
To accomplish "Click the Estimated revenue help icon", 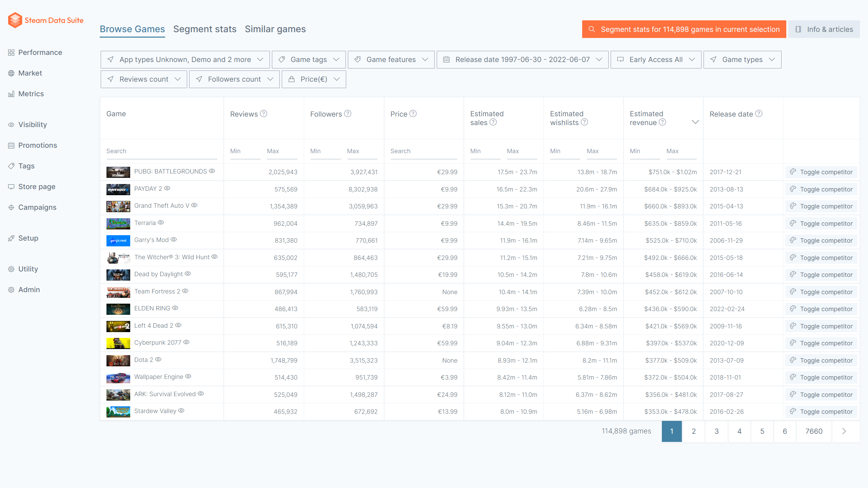I will pos(662,122).
